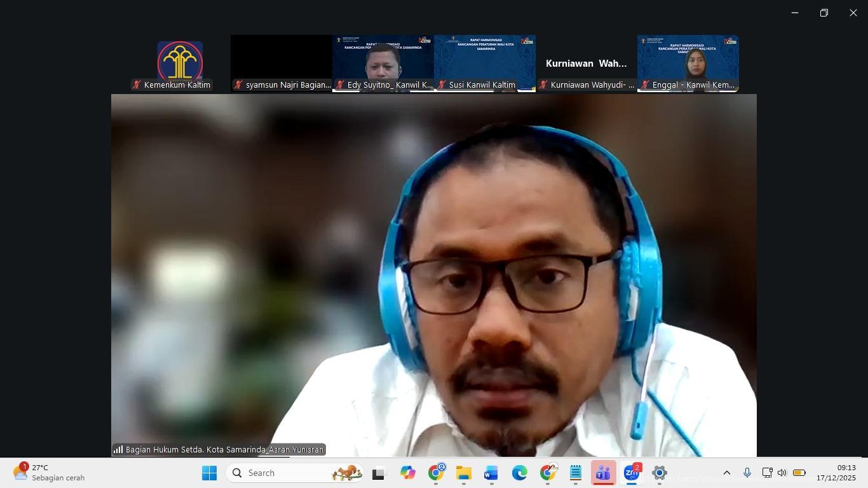This screenshot has height=488, width=868.
Task: Open the clock and date panel
Action: pyautogui.click(x=836, y=473)
